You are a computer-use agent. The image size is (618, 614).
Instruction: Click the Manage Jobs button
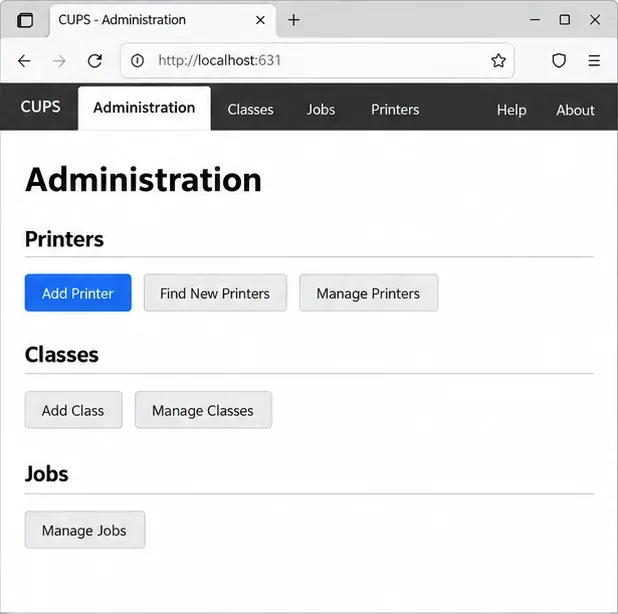[x=85, y=530]
